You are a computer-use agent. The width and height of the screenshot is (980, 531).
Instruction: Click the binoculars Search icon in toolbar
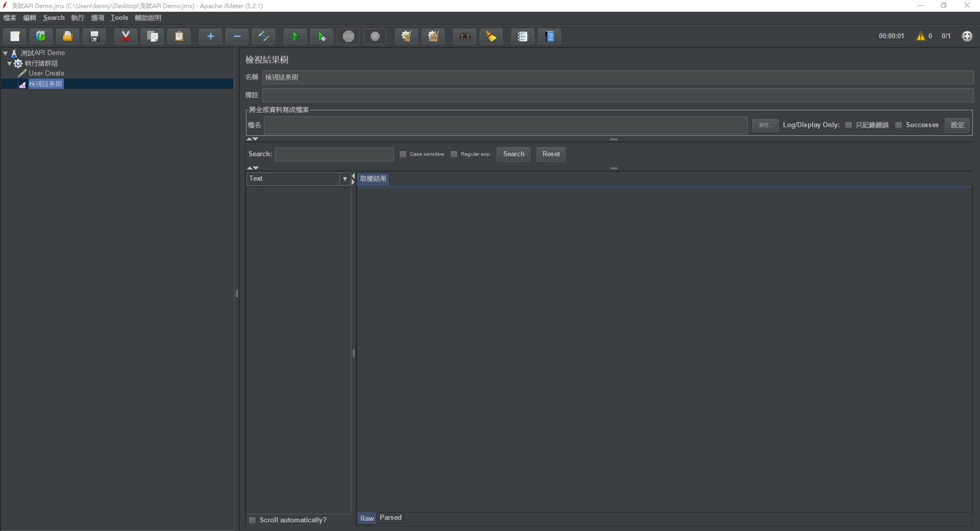tap(464, 36)
